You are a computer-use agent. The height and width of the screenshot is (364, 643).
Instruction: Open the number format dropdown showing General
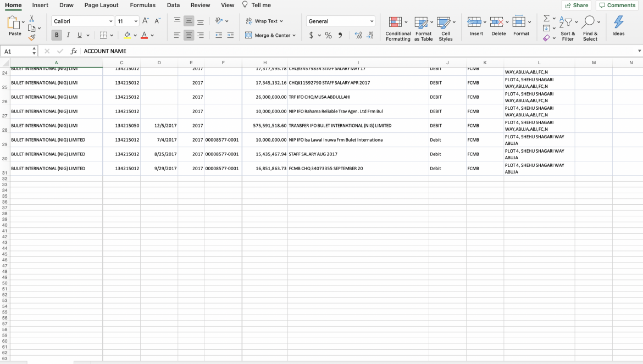(372, 21)
